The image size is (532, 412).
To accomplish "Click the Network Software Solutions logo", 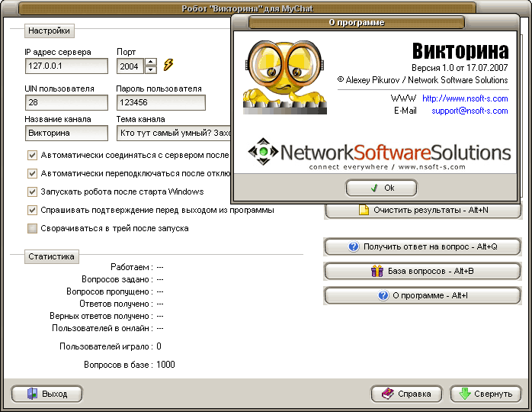I will pos(380,154).
